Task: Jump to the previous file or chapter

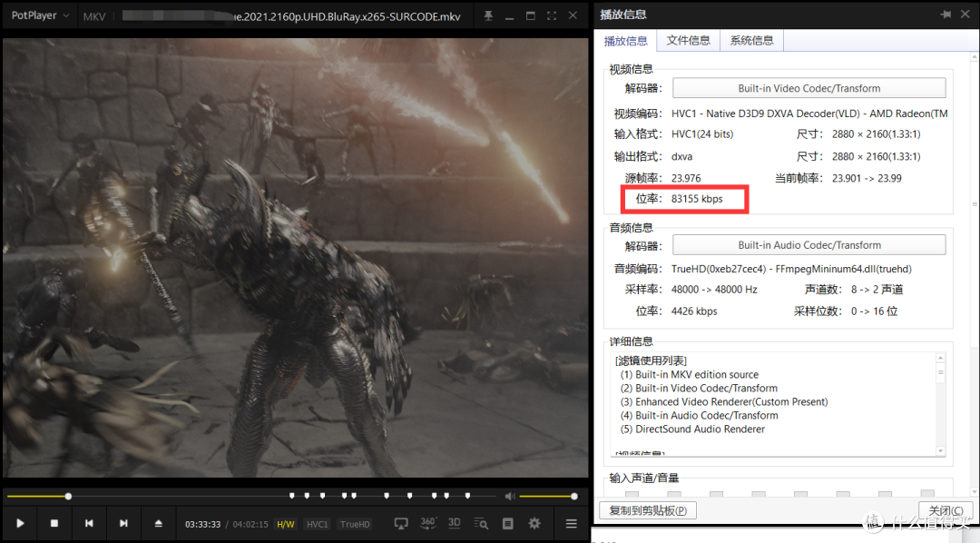Action: click(x=89, y=524)
